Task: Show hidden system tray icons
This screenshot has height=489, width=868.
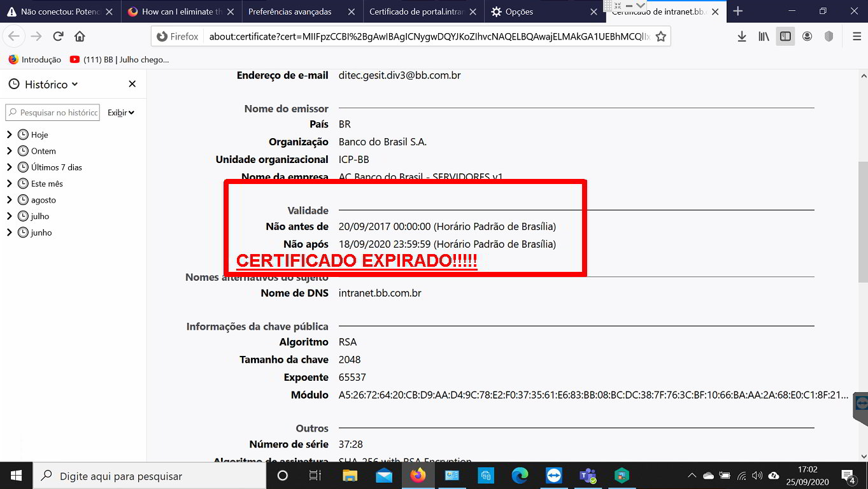Action: pyautogui.click(x=692, y=476)
